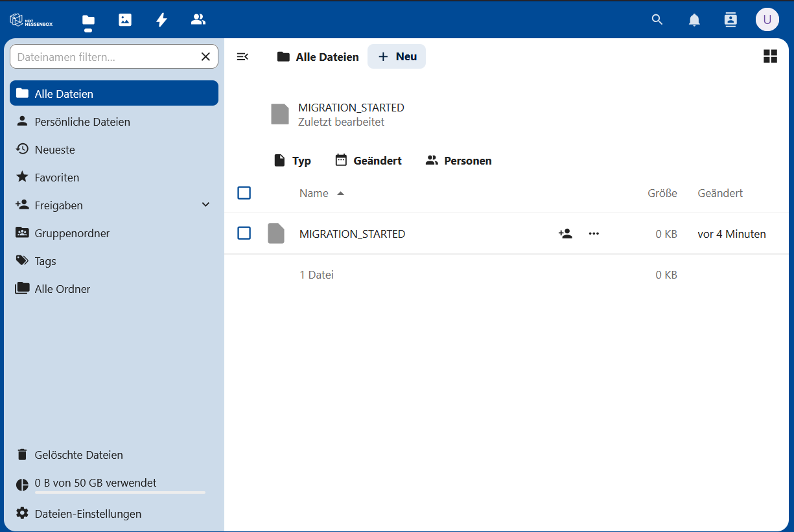The image size is (794, 532).
Task: Open Dateien-Einstellungen
Action: [x=88, y=514]
